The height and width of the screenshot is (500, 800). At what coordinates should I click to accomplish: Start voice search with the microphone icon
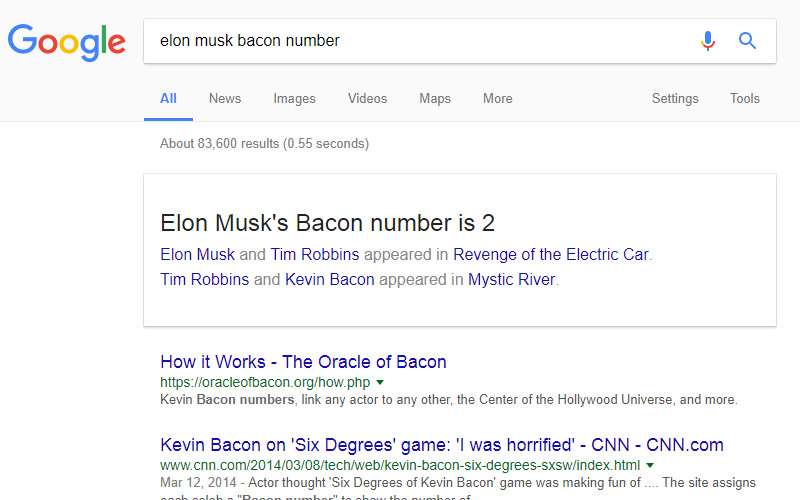(708, 41)
